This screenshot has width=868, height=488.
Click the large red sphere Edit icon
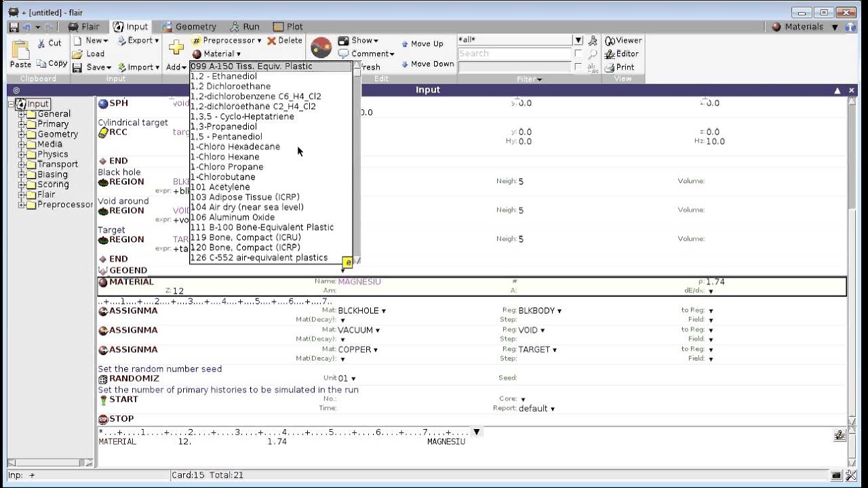pyautogui.click(x=321, y=47)
